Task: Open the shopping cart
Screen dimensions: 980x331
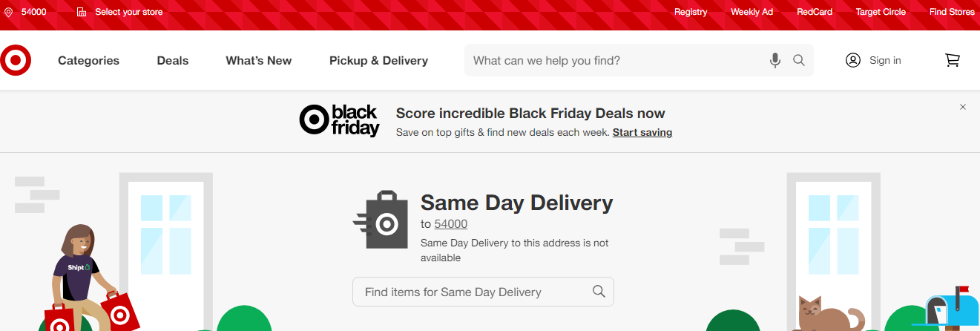Action: (953, 60)
